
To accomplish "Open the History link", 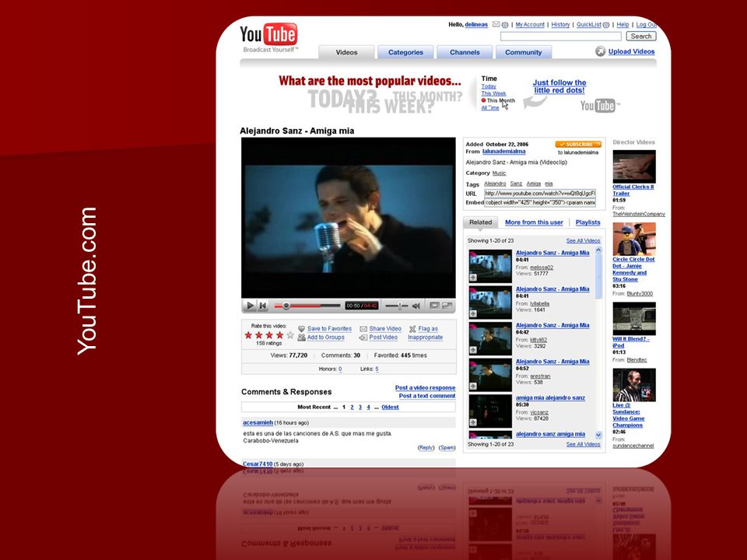I will point(560,25).
